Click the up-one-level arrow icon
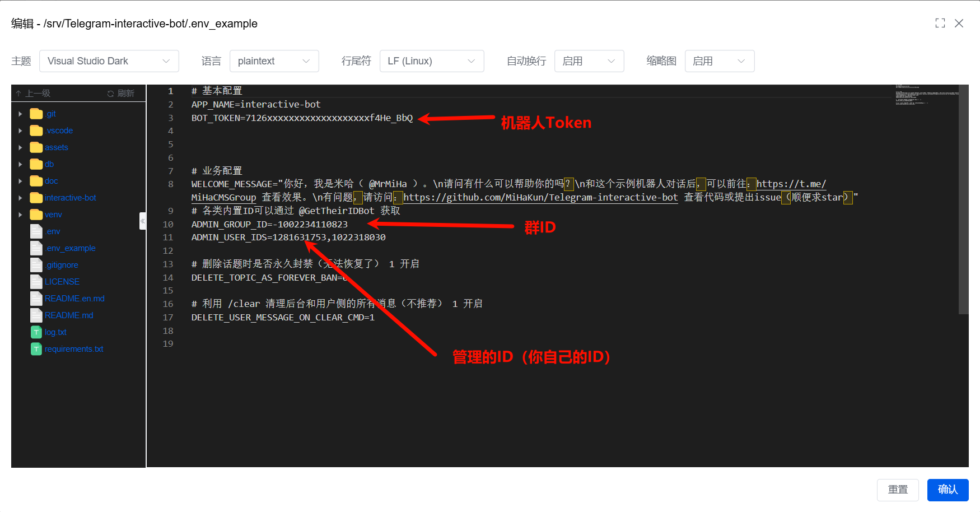This screenshot has width=980, height=512. pos(18,94)
